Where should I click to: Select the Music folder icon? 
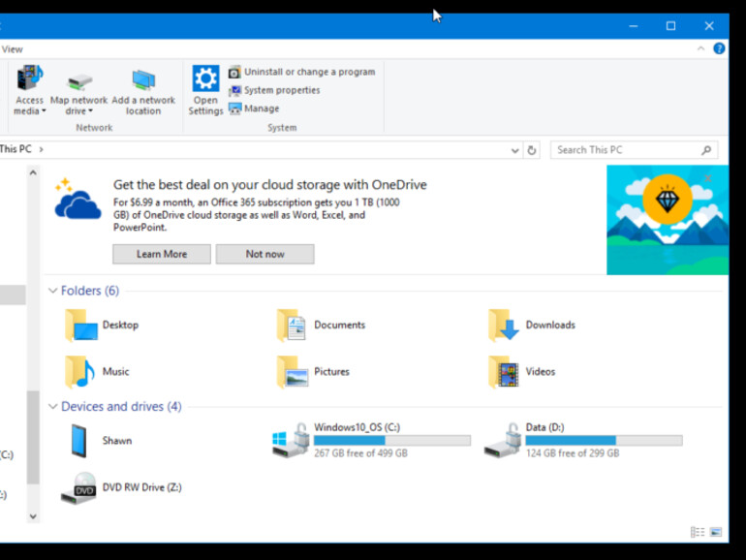[79, 372]
